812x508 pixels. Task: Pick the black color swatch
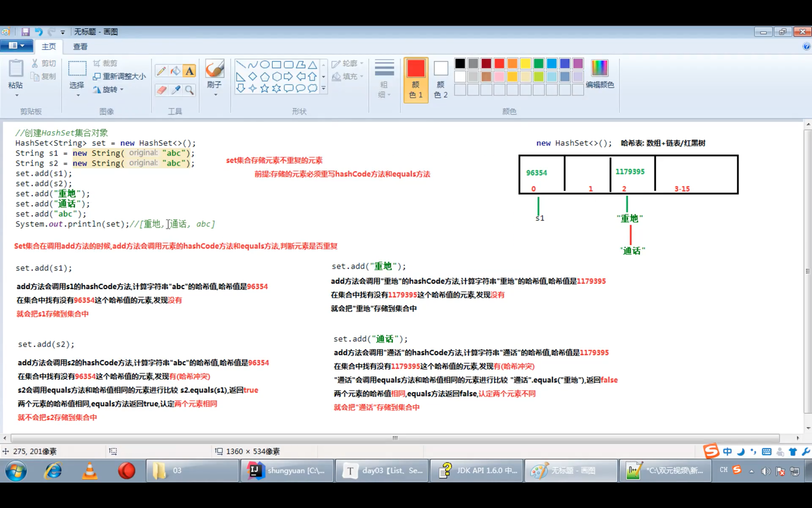pos(460,63)
